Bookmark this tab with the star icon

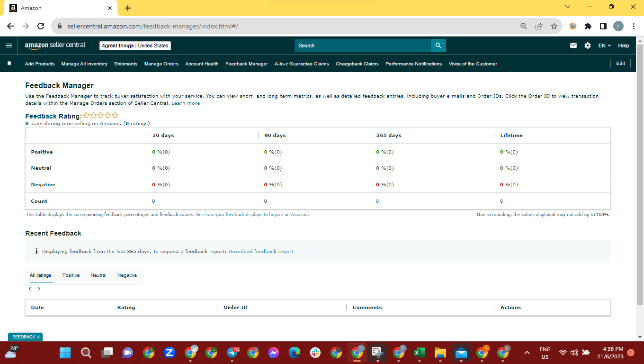[554, 26]
